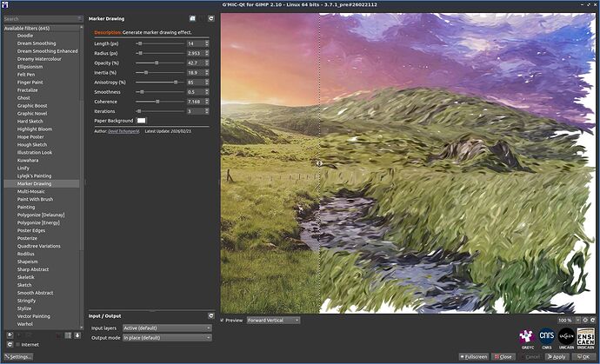This screenshot has height=364, width=600.
Task: Click the GREYC logo
Action: (525, 335)
